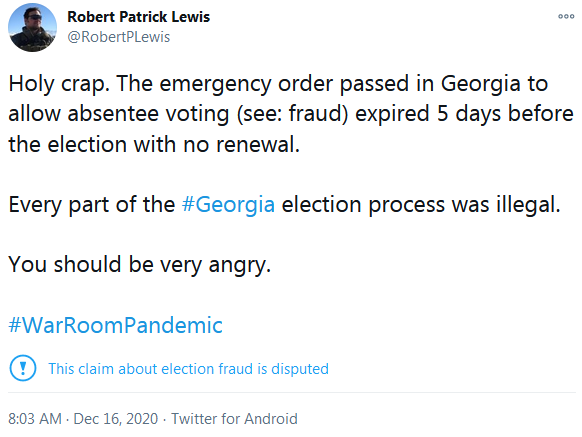Click 'emergency order' in the tweet text

click(246, 83)
